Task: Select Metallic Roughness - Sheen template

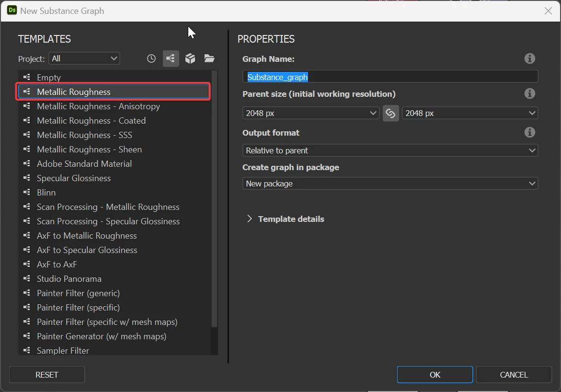Action: pos(114,150)
